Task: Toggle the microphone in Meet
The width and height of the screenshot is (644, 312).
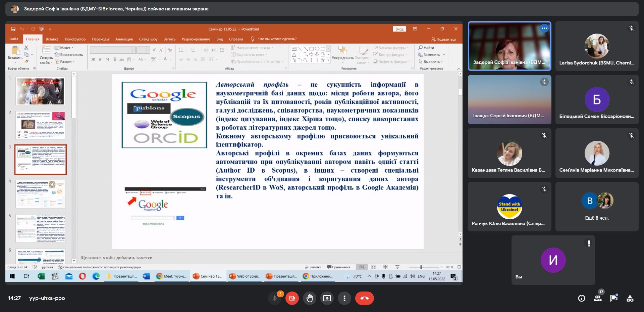Action: [x=275, y=298]
